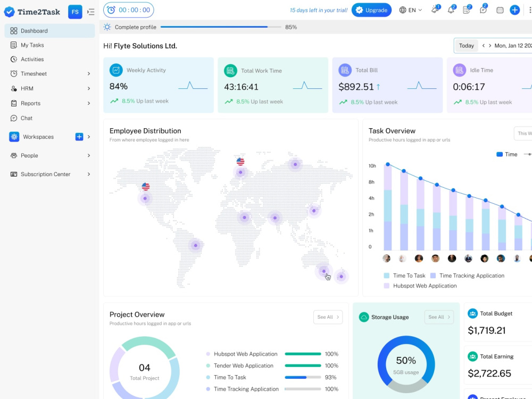This screenshot has height=399, width=532.
Task: Open the FS account avatar
Action: [75, 12]
